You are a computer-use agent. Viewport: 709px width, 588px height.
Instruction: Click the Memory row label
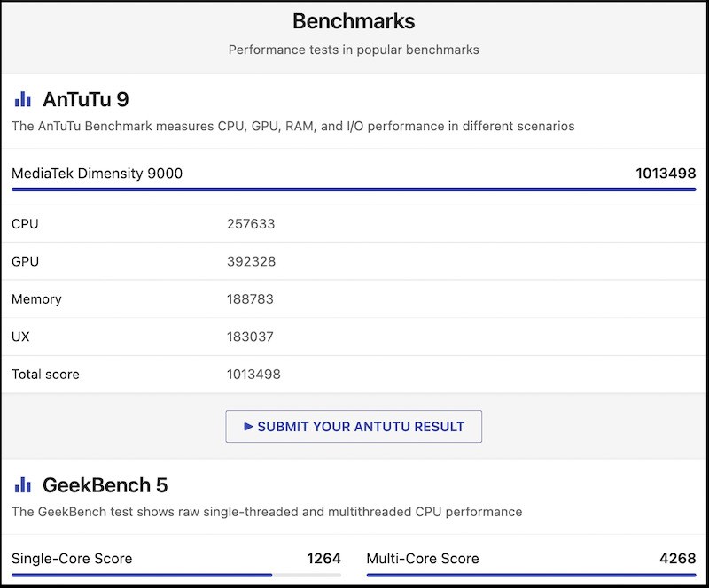coord(36,299)
